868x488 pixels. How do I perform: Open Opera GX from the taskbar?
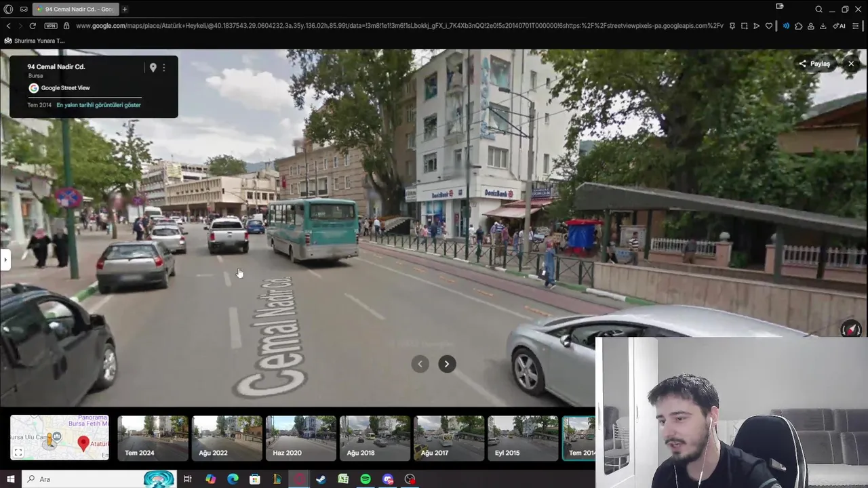pos(299,479)
